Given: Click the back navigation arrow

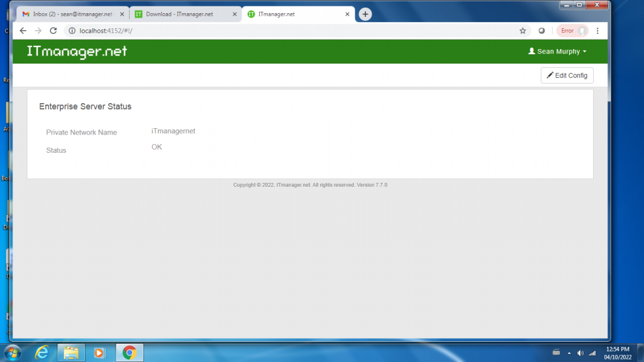Looking at the screenshot, I should coord(23,30).
